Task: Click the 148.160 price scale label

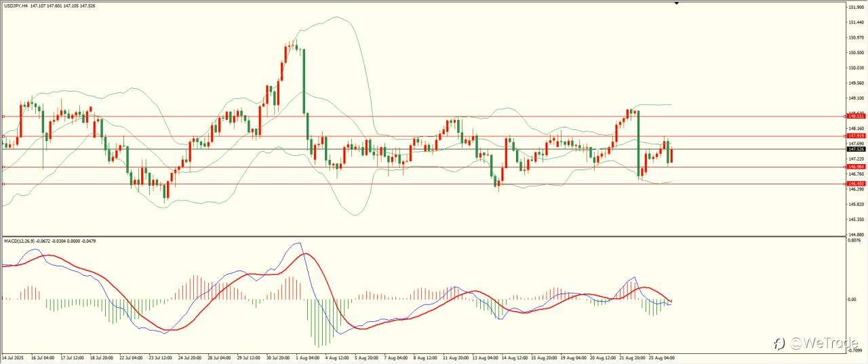Action: click(856, 128)
